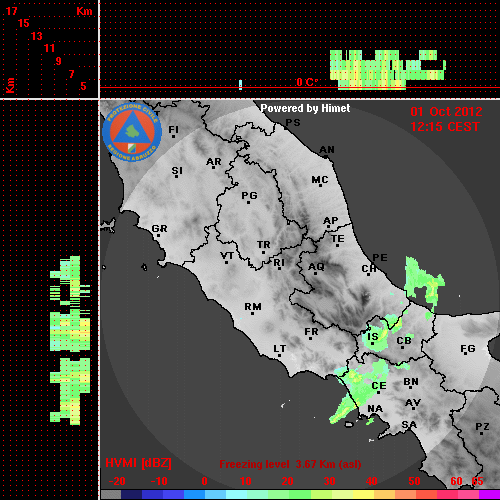Image resolution: width=500 pixels, height=500 pixels.
Task: Select the 10 value on dBZ scale
Action: tap(246, 481)
